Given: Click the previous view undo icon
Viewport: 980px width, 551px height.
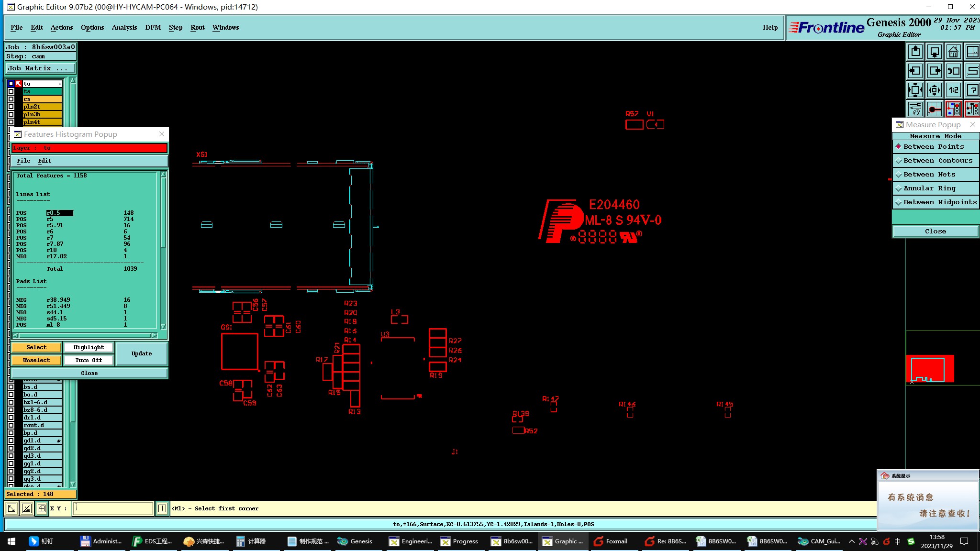Looking at the screenshot, I should (x=953, y=71).
